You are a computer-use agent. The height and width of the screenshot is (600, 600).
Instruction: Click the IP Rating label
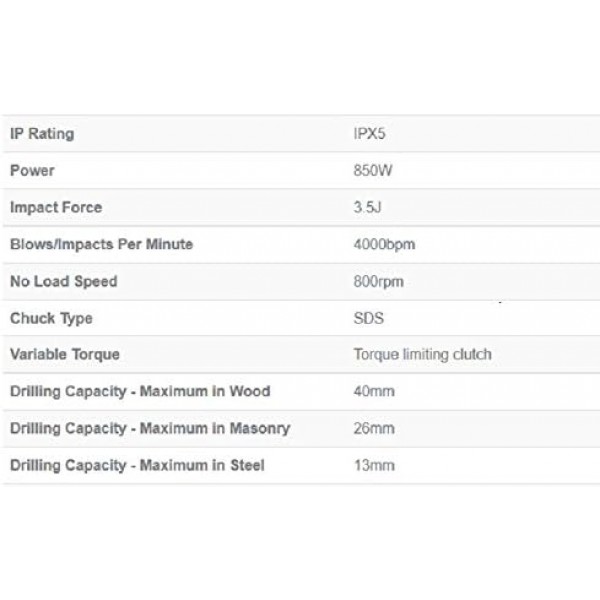tap(41, 134)
